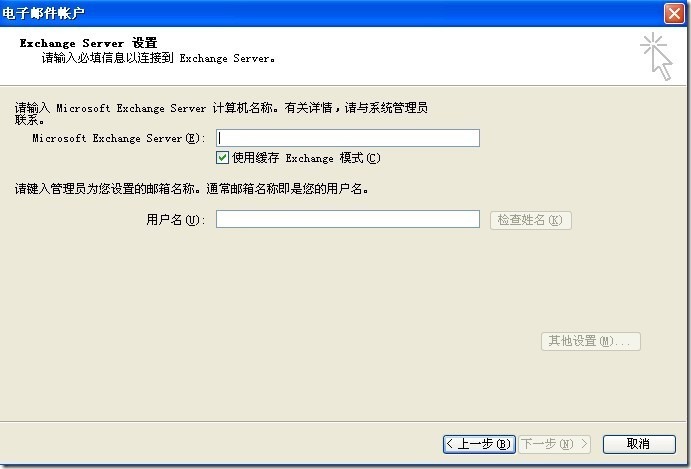Viewport: 691px width, 469px height.
Task: Click the 检查姓名 button
Action: (x=531, y=220)
